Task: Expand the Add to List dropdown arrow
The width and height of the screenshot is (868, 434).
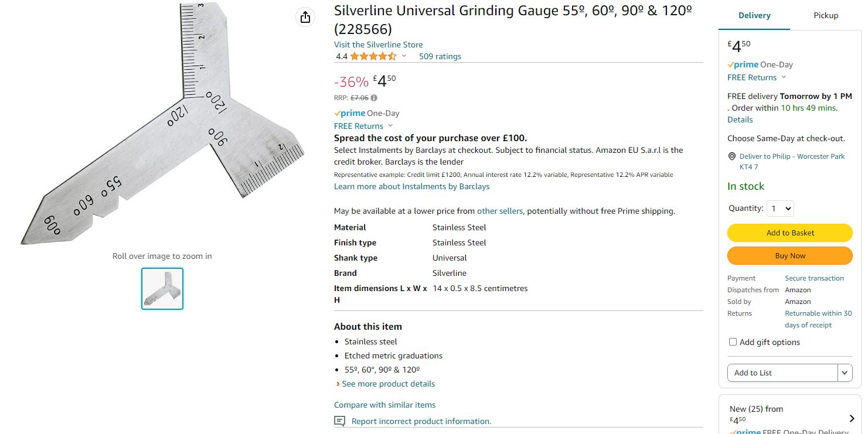Action: coord(845,373)
